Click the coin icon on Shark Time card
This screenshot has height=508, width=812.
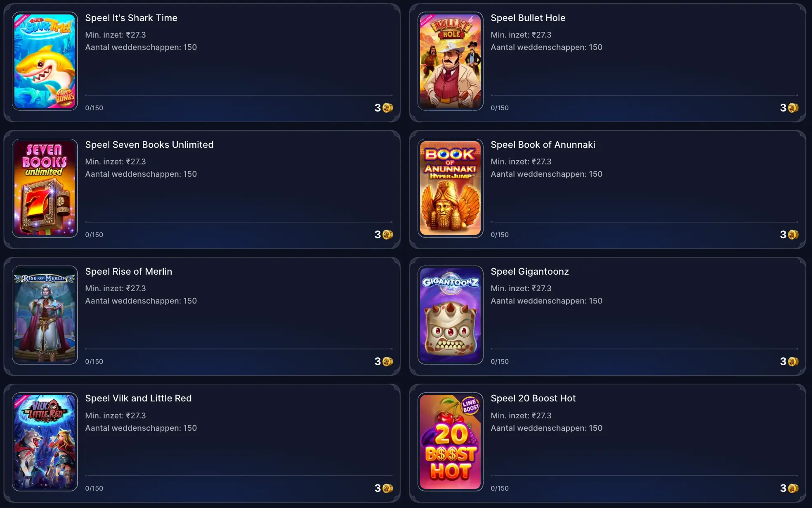coord(388,108)
